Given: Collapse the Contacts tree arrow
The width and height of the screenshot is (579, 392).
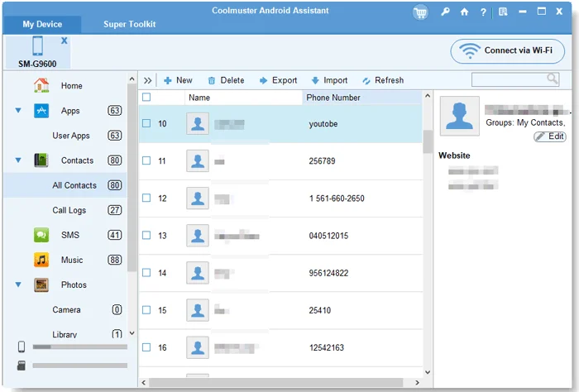Looking at the screenshot, I should point(18,160).
